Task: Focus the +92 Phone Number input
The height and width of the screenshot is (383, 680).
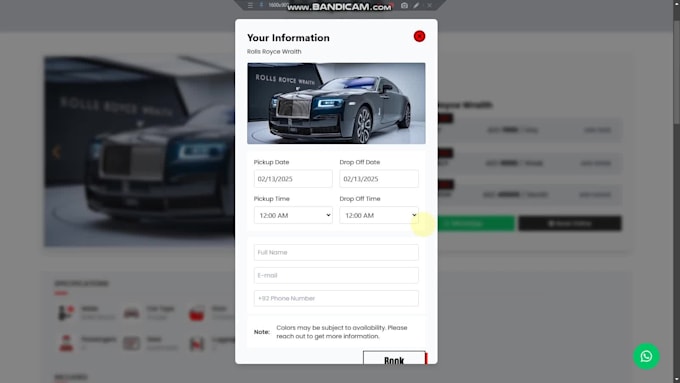Action: coord(336,298)
